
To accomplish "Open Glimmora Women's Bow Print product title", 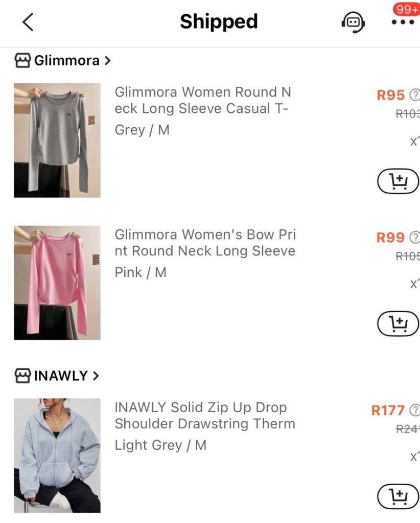I will tap(205, 243).
